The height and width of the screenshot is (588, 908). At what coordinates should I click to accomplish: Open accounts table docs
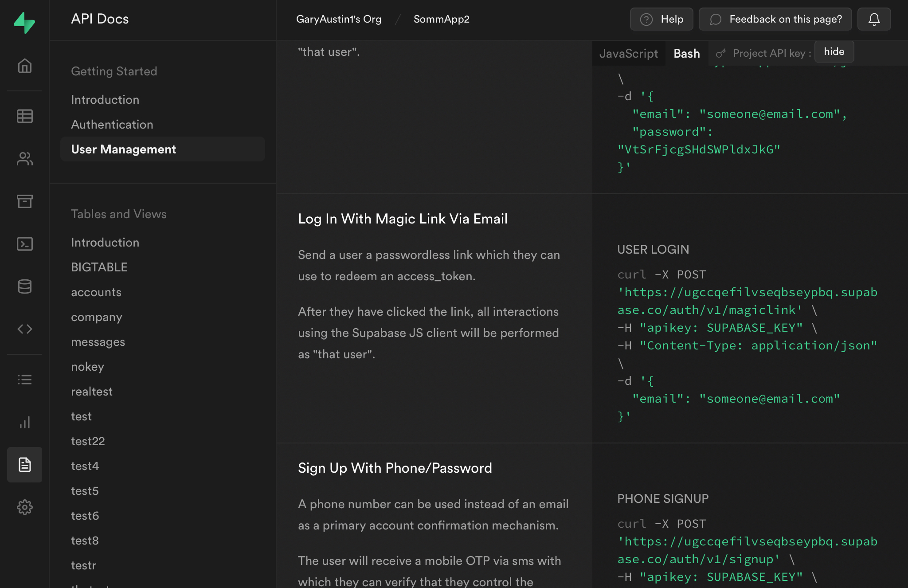point(96,292)
